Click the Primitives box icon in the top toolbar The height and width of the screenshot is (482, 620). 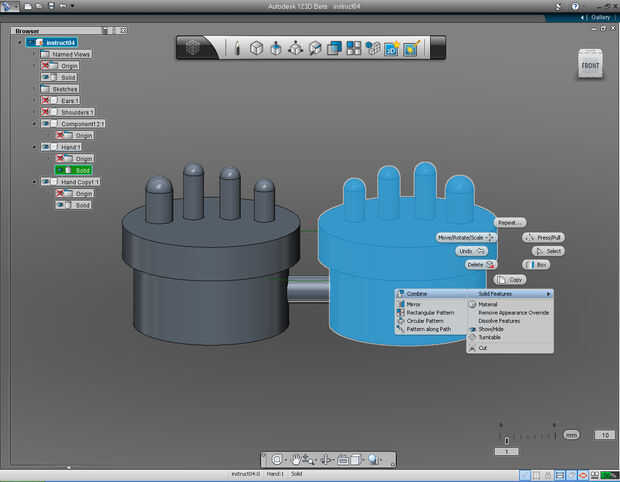click(256, 47)
